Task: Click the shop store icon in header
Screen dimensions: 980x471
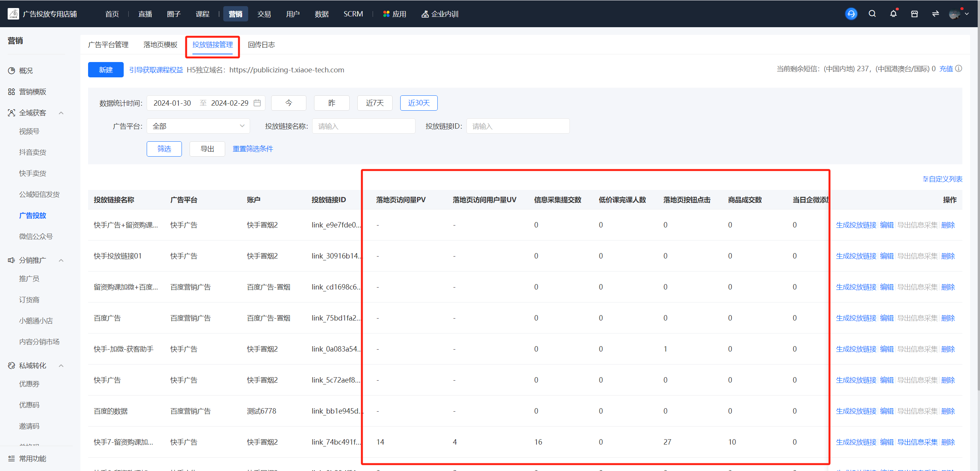Action: tap(915, 14)
